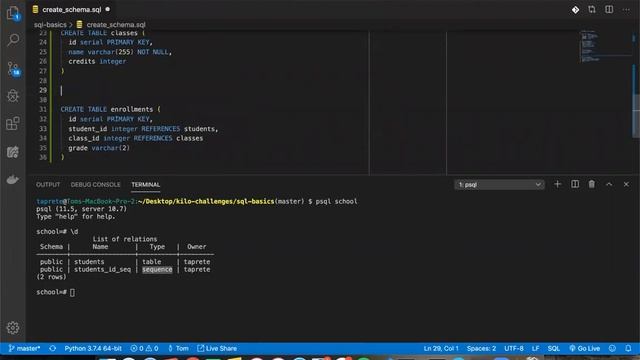Click the synchronize changes icon in status bar
Image resolution: width=640 pixels, height=360 pixels.
click(53, 349)
